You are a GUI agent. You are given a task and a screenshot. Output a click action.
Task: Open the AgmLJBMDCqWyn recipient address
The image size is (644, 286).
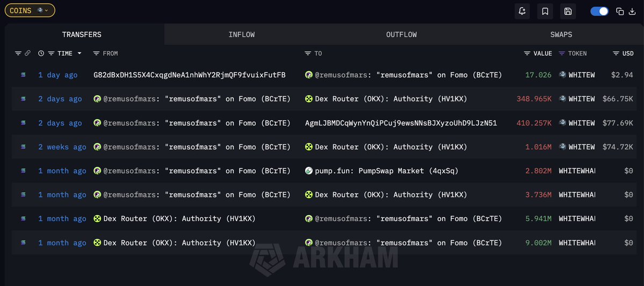(401, 123)
